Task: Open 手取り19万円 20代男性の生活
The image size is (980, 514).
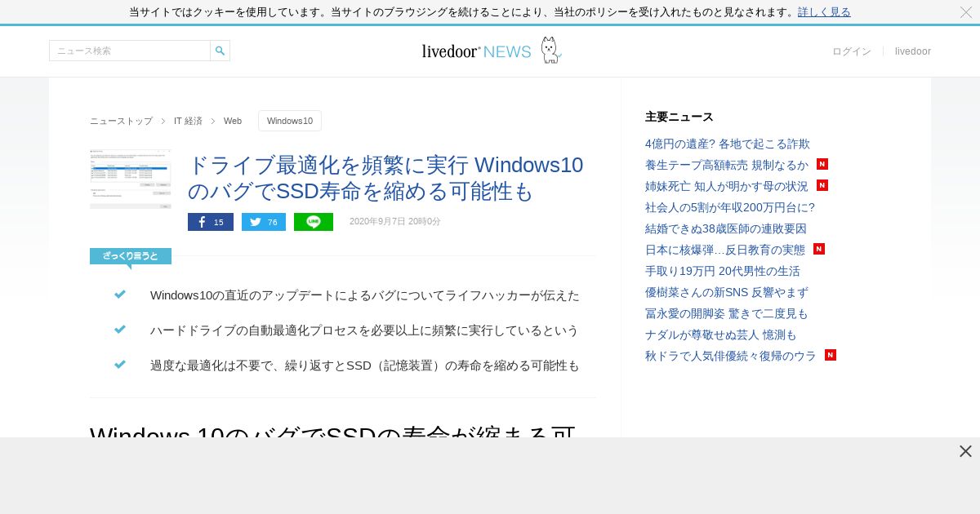Action: (723, 271)
